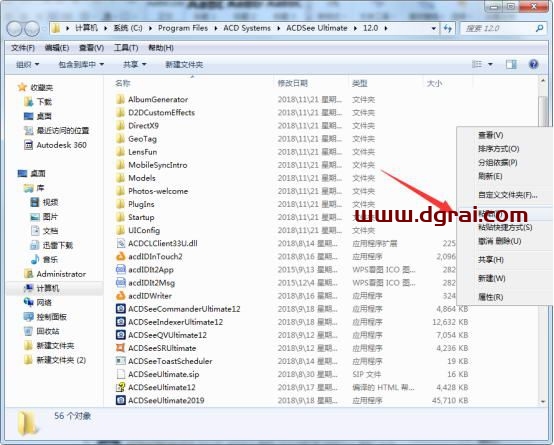Image resolution: width=554 pixels, height=445 pixels.
Task: Click ACDSee Ultimate in address path
Action: pyautogui.click(x=317, y=28)
